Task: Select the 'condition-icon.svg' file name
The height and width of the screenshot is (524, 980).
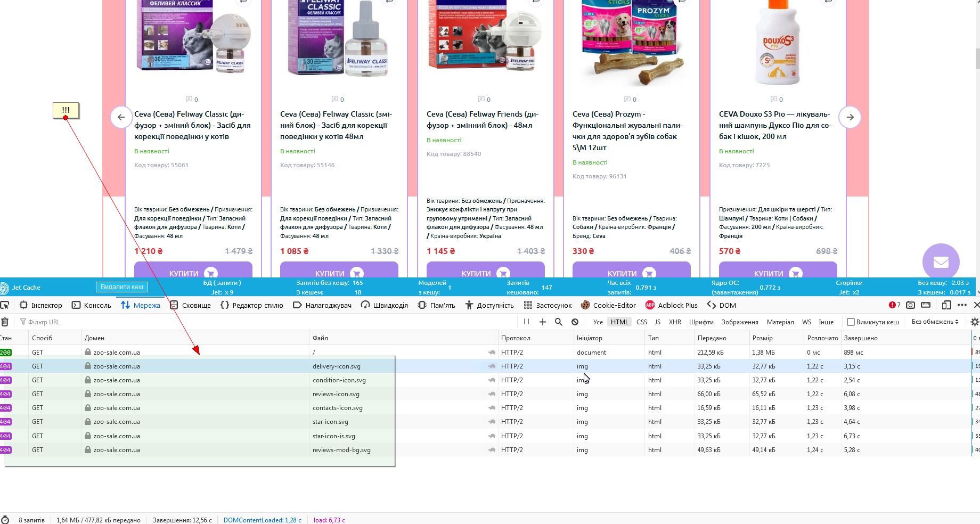Action: [x=339, y=380]
